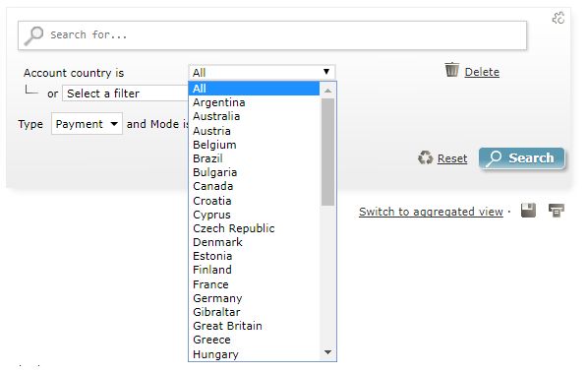Click the floppy disk save icon
The width and height of the screenshot is (588, 373).
(x=528, y=211)
